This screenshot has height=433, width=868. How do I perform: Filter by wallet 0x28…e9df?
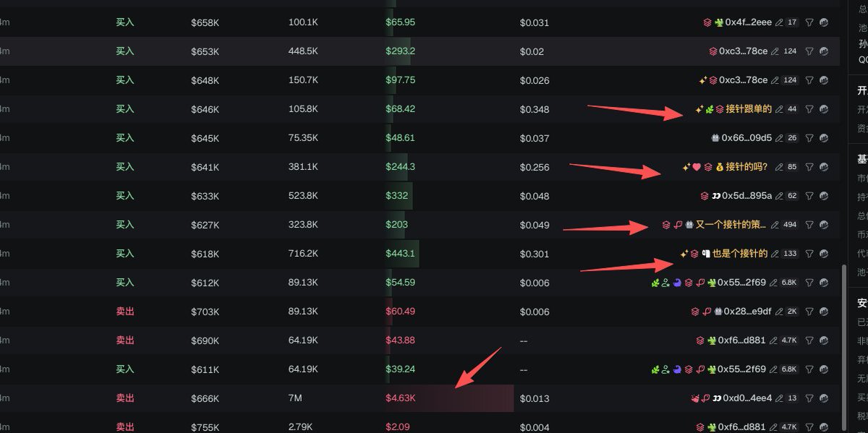point(809,312)
